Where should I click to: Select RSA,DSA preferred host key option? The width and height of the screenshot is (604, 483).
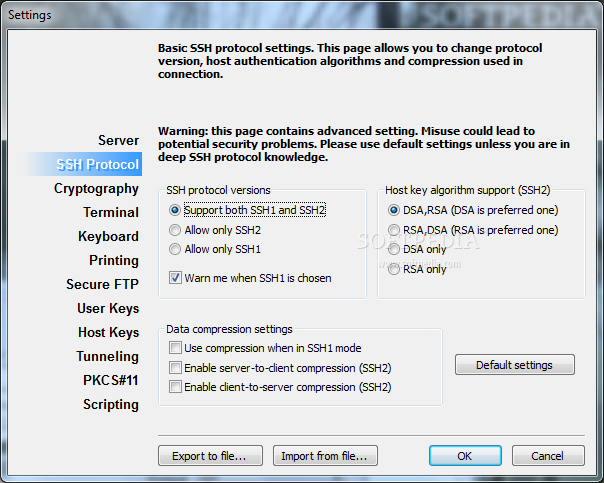pyautogui.click(x=393, y=230)
